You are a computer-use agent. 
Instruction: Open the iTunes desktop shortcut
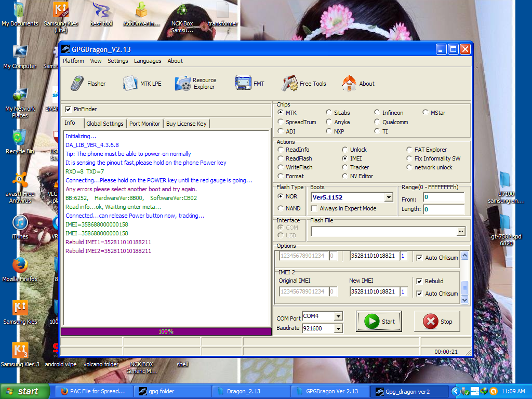(20, 223)
